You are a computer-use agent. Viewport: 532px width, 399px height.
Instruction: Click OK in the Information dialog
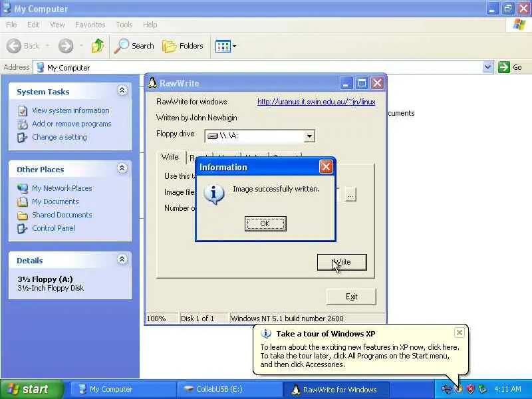click(265, 223)
